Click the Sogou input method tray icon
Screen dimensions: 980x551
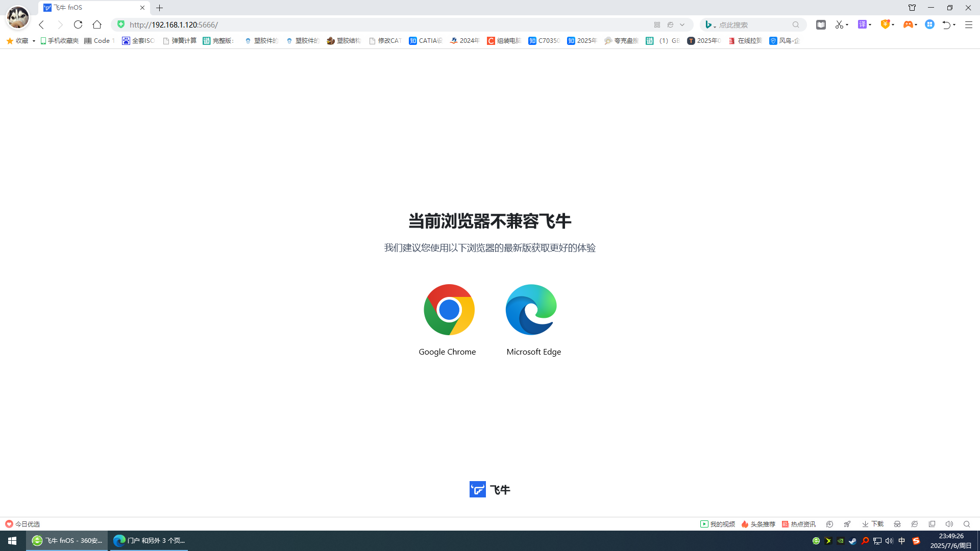click(x=916, y=541)
